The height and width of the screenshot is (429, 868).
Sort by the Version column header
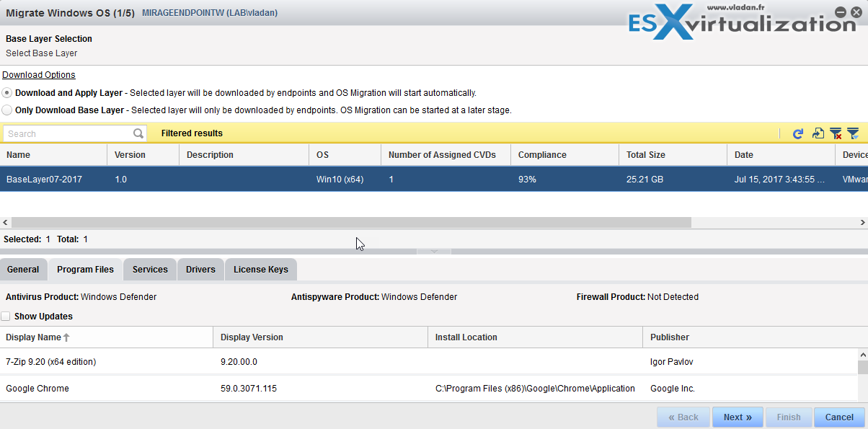[143, 155]
